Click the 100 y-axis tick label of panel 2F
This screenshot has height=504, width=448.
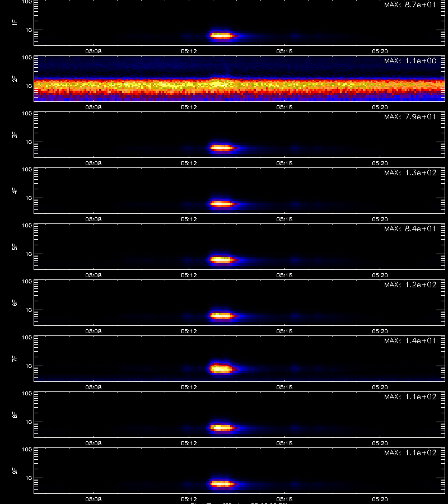(x=27, y=58)
